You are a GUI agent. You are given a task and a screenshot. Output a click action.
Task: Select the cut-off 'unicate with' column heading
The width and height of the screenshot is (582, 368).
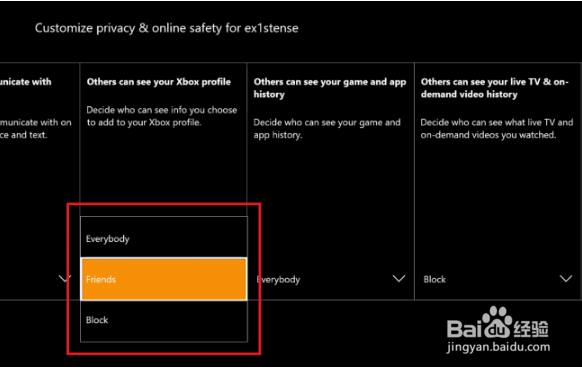[26, 82]
